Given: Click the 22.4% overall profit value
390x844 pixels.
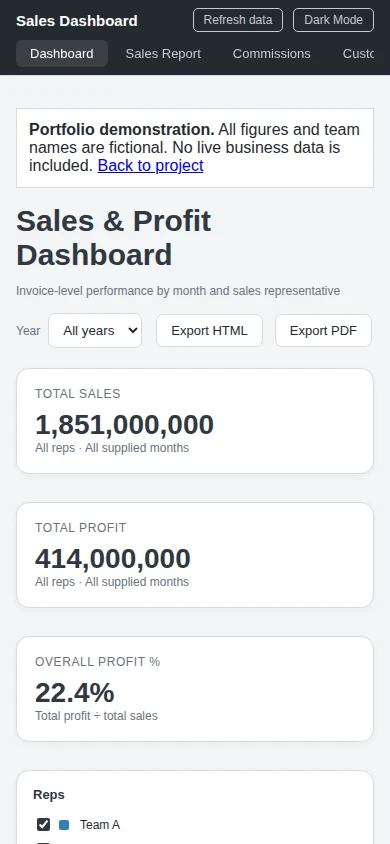Looking at the screenshot, I should (74, 693).
